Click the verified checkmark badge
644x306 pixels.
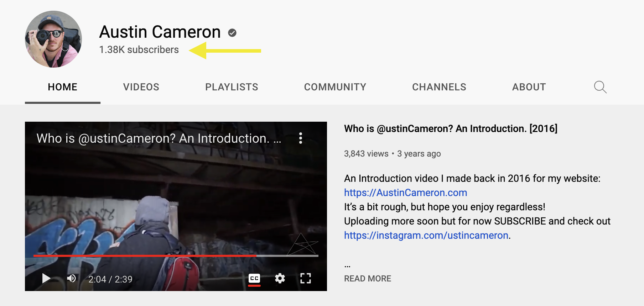232,33
